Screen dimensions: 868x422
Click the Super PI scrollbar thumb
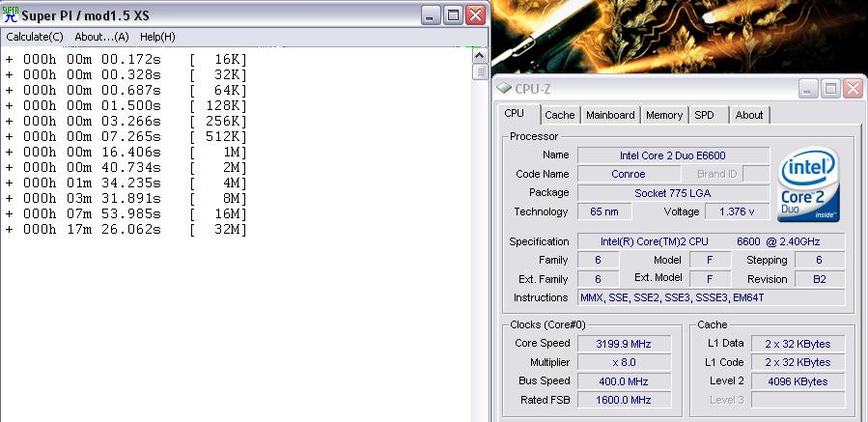[480, 71]
